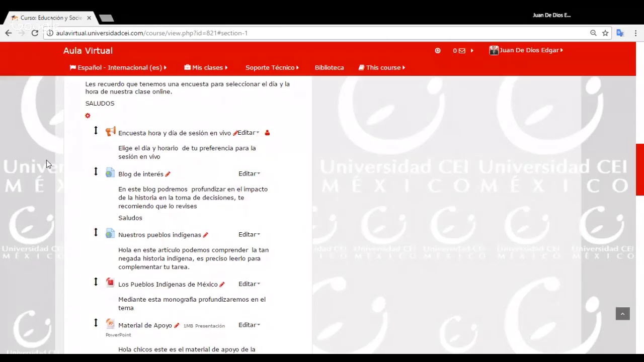The image size is (644, 362).
Task: Click move handle for Material de Apoyo
Action: pyautogui.click(x=96, y=323)
